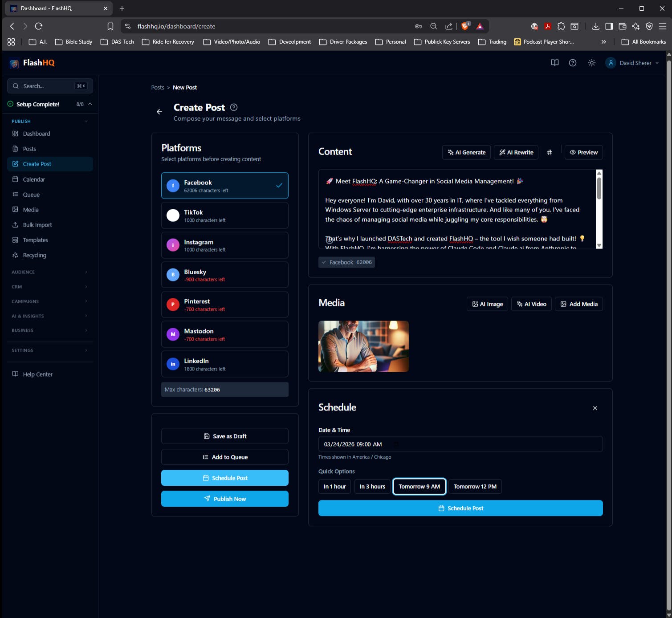
Task: Reload the page with browser refresh icon
Action: point(39,26)
